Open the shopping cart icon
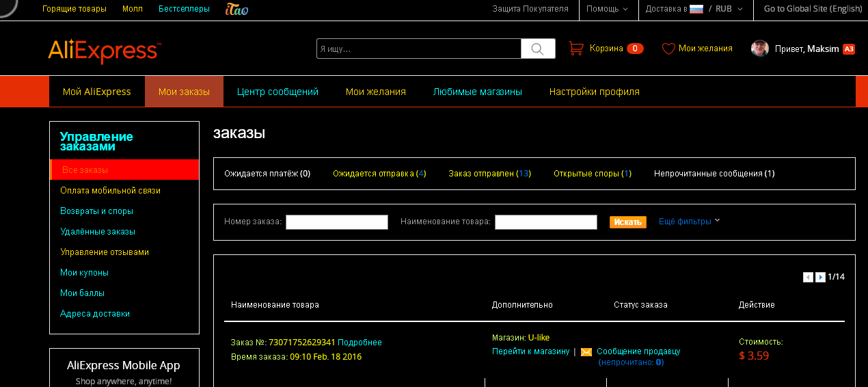Viewport: 868px width, 387px height. pos(576,49)
